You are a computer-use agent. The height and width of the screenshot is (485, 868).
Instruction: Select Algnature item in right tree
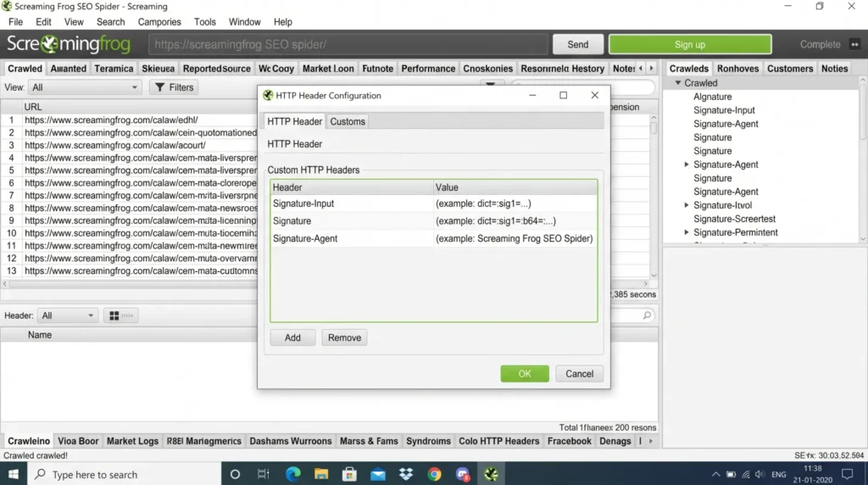coord(712,97)
